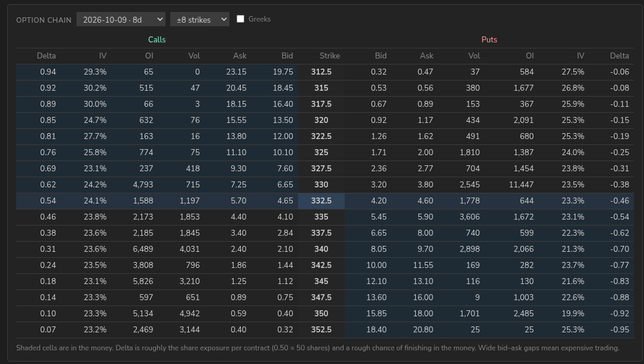Open the expiration date dropdown 2026-10-09
644x364 pixels.
coord(121,19)
